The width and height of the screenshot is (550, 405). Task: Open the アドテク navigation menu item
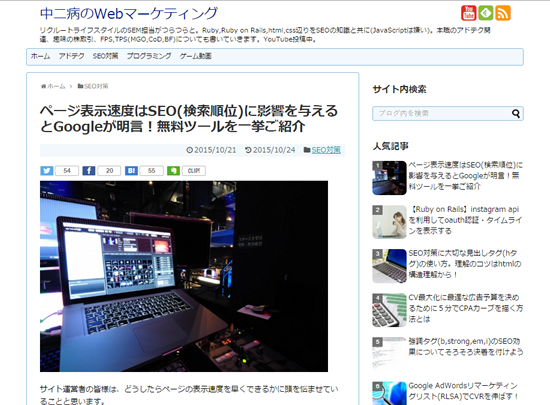pos(72,56)
